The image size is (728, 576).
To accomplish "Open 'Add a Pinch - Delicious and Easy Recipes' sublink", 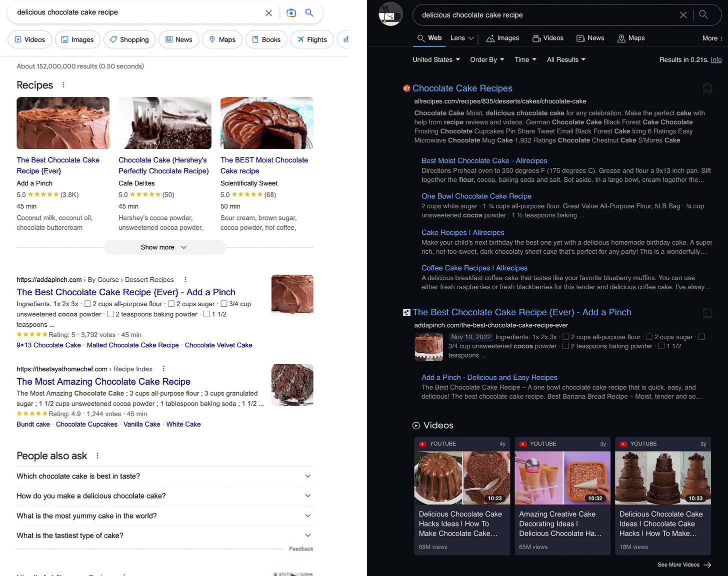I will point(489,378).
